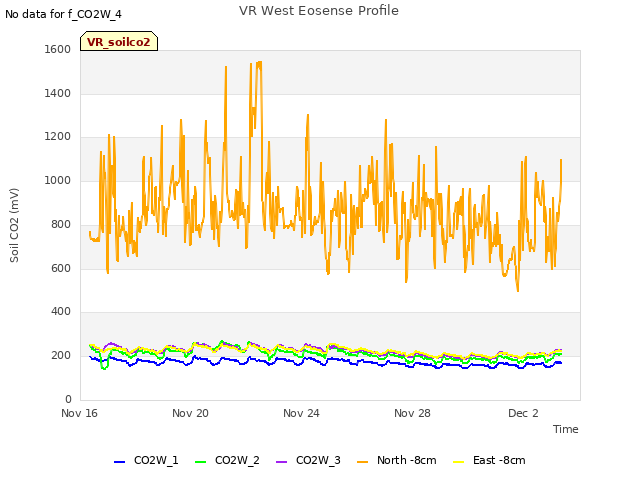Click the 1200 y-axis tick label
The image size is (640, 480).
coord(58,137)
